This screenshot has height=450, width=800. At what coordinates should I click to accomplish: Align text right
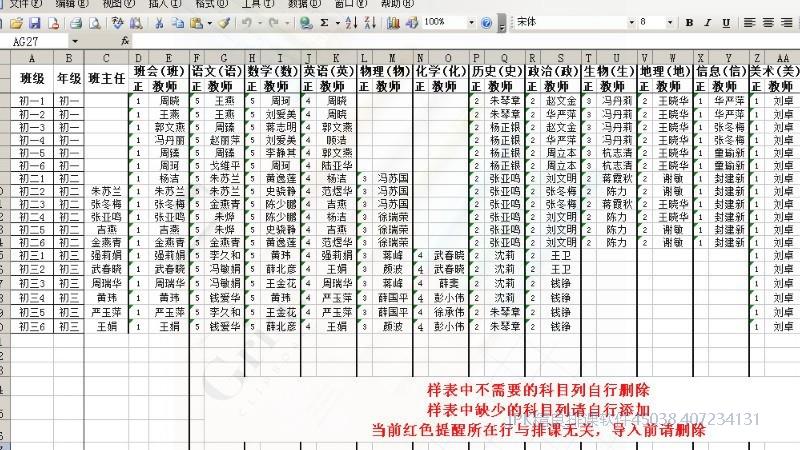point(787,22)
